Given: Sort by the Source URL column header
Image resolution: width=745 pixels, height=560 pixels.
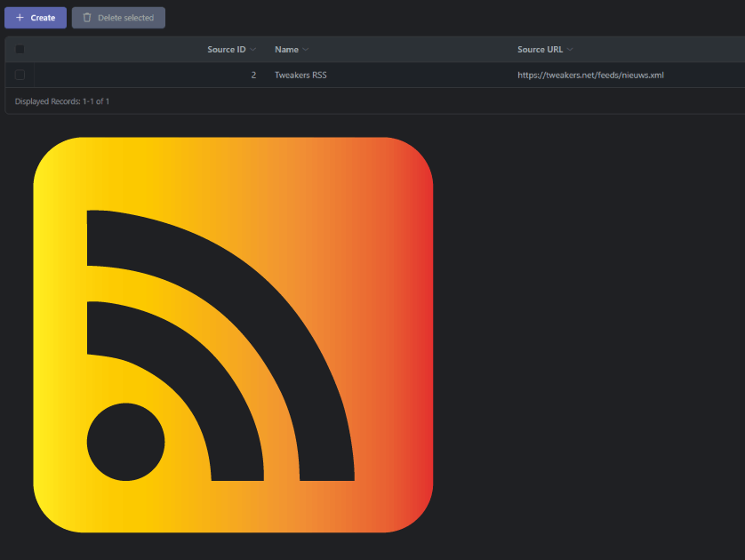Looking at the screenshot, I should click(x=540, y=50).
